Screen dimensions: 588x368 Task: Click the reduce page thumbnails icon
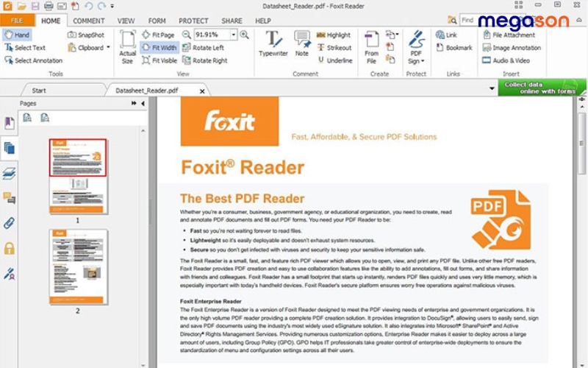pos(45,118)
